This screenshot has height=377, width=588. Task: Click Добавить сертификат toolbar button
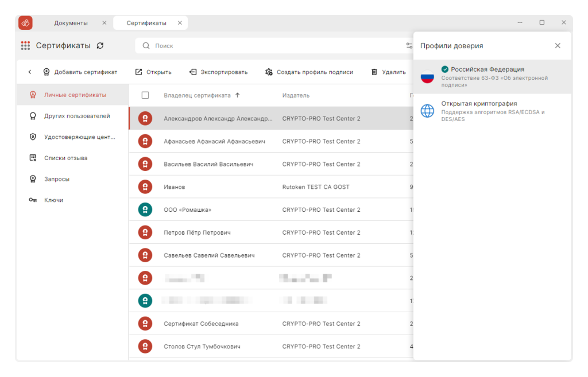[x=80, y=72]
